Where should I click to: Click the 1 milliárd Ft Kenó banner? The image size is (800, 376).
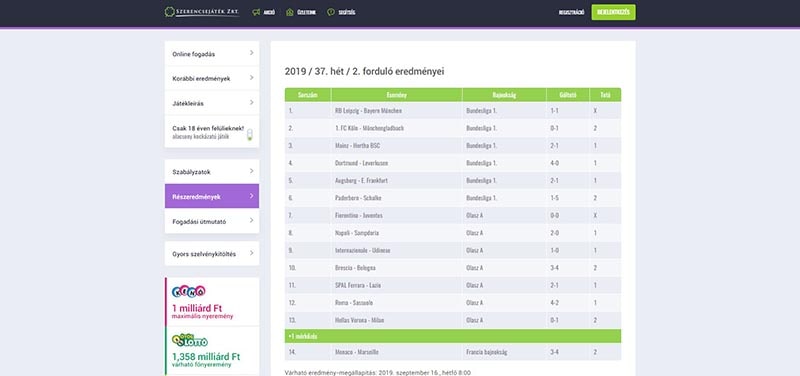(212, 302)
